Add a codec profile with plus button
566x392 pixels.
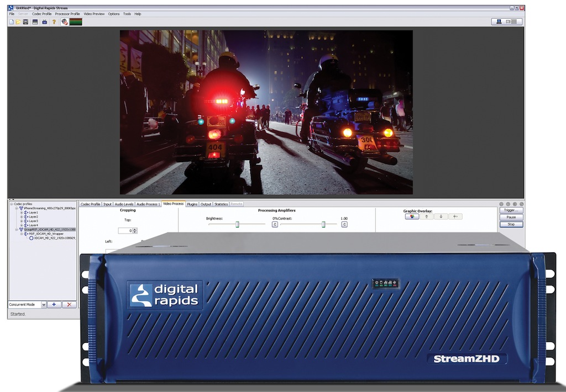click(54, 304)
